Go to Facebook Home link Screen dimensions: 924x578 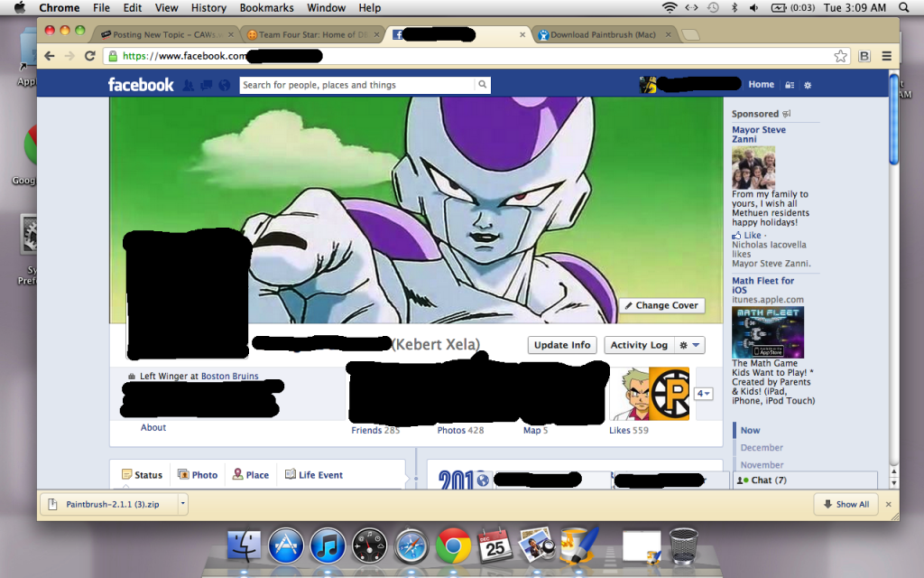click(x=762, y=85)
